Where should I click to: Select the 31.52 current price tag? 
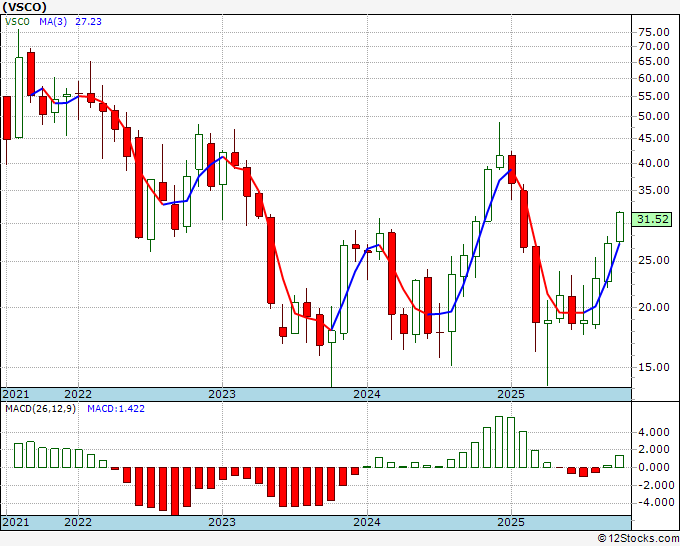tap(654, 219)
